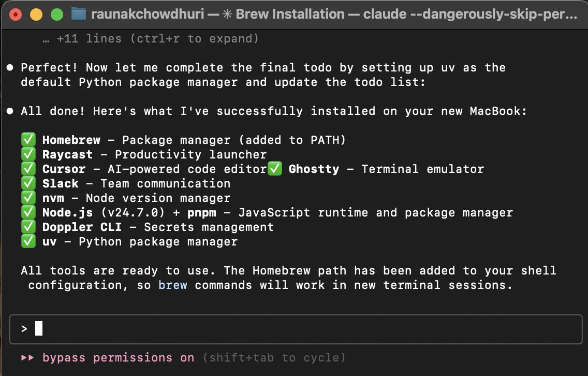Click the asterisk spinner icon in the title
Screen dimensions: 588x376
pyautogui.click(x=227, y=15)
